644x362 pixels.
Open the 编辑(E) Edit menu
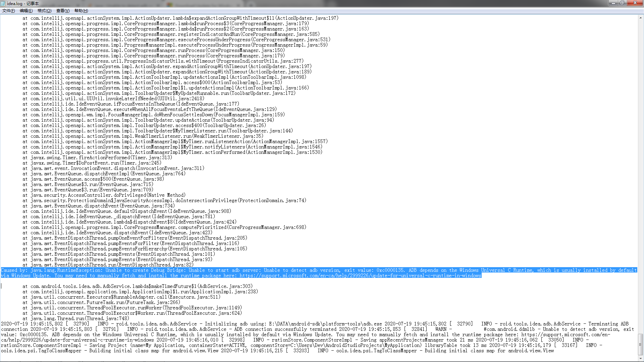click(26, 11)
